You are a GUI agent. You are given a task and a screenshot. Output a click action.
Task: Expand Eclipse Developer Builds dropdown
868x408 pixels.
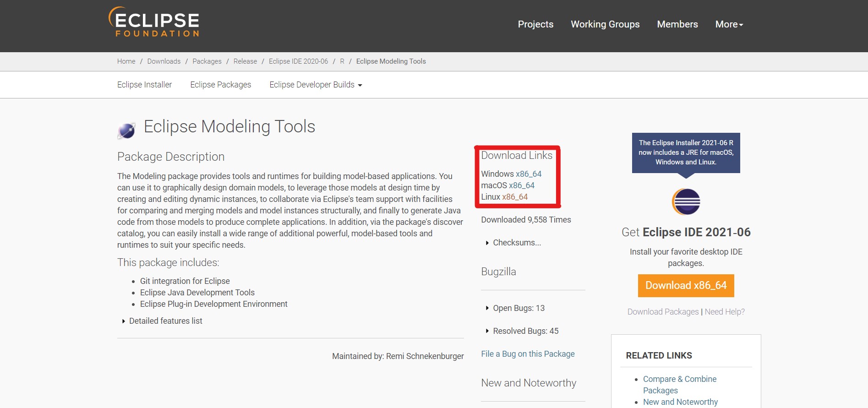(x=316, y=85)
